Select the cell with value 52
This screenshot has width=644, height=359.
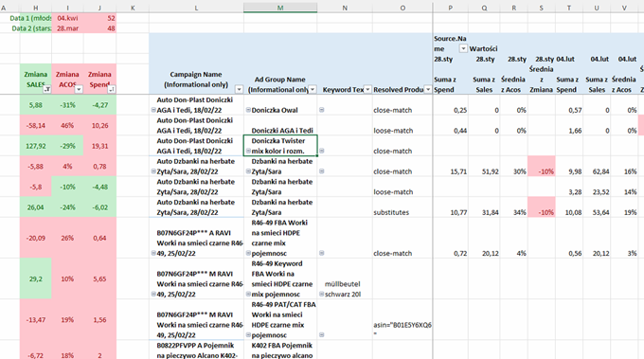coord(99,18)
